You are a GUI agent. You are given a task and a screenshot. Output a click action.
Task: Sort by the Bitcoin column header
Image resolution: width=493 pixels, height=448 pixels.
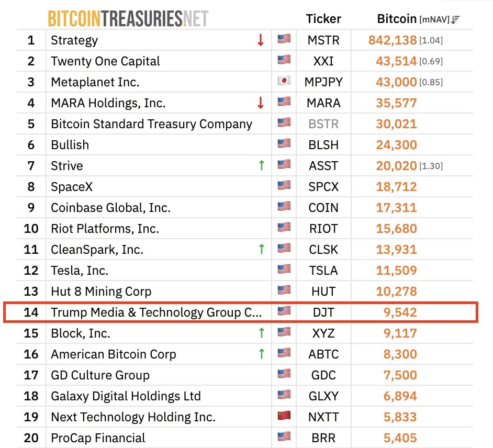coord(397,19)
